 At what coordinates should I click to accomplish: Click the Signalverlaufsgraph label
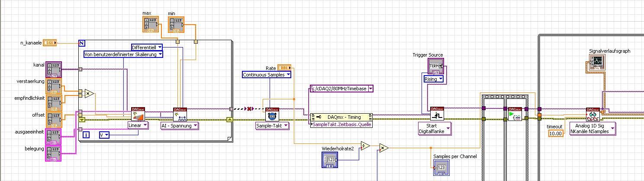(610, 51)
